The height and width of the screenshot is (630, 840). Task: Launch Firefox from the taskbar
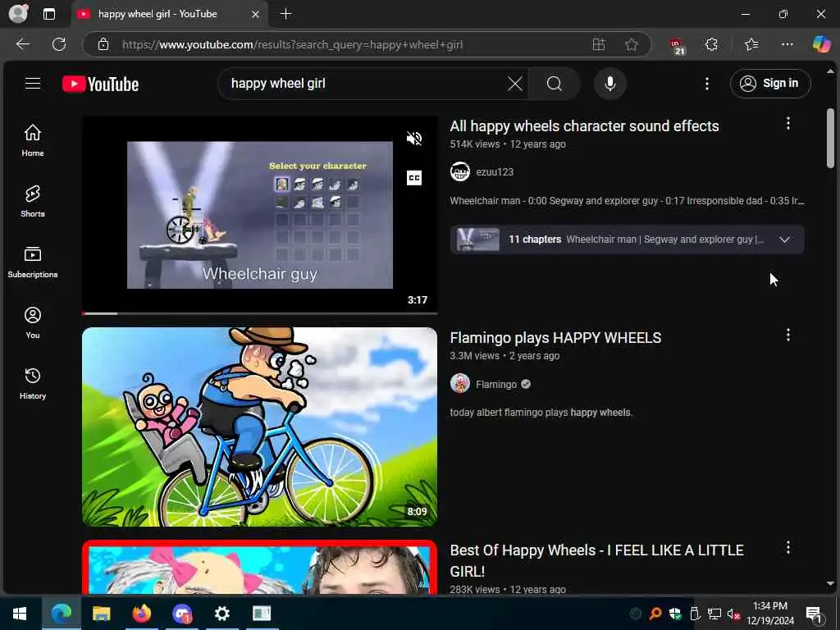point(142,614)
